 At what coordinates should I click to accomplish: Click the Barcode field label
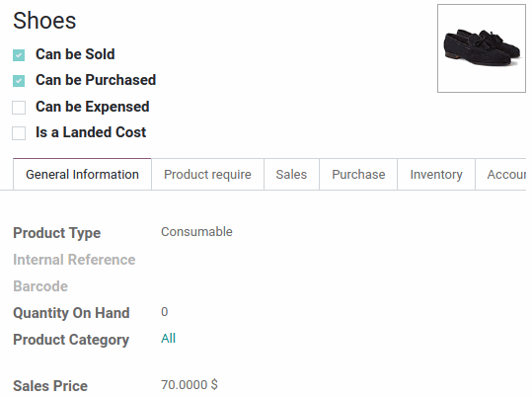(x=40, y=286)
